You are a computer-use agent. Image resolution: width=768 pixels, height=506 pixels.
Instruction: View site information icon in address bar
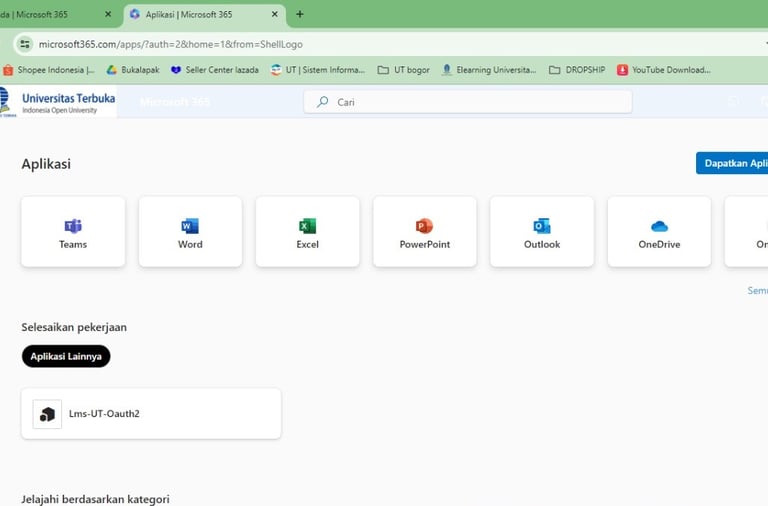coord(24,44)
